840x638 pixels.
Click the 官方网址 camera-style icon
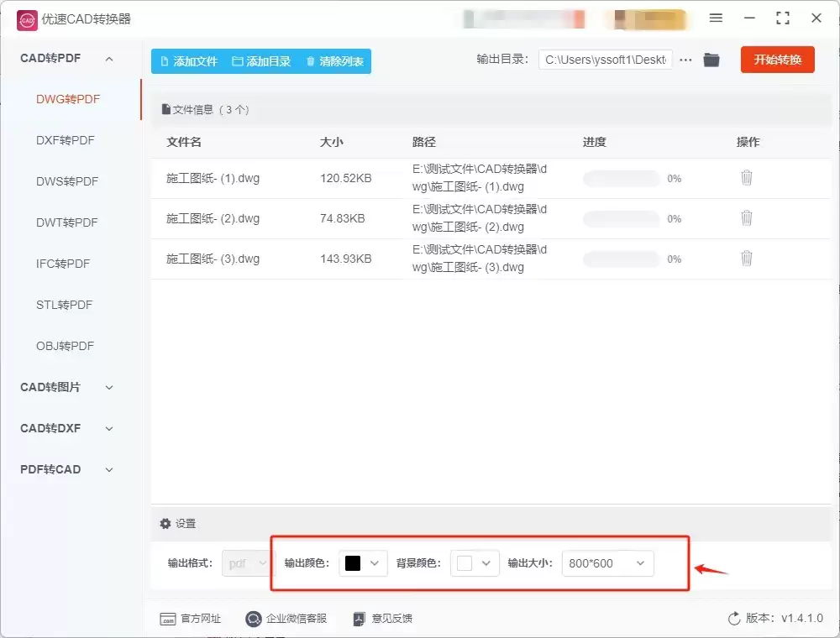[168, 619]
